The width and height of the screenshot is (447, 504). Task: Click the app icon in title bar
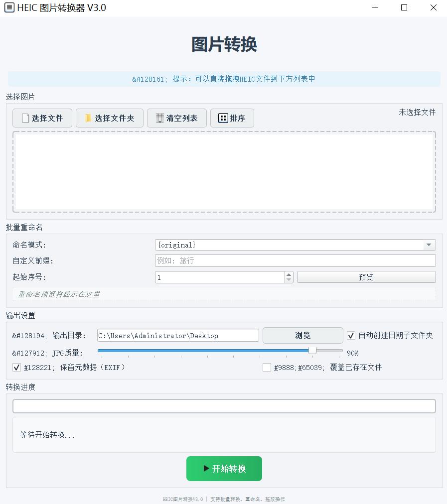9,7
